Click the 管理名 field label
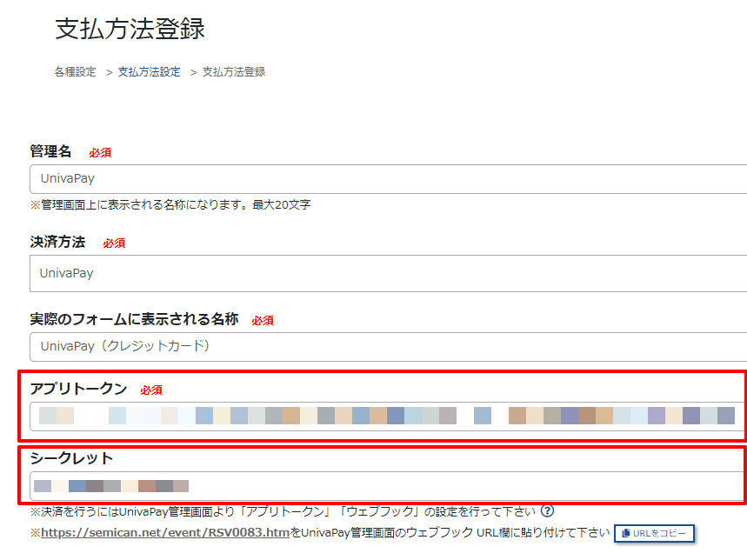Image resolution: width=747 pixels, height=560 pixels. 50,151
